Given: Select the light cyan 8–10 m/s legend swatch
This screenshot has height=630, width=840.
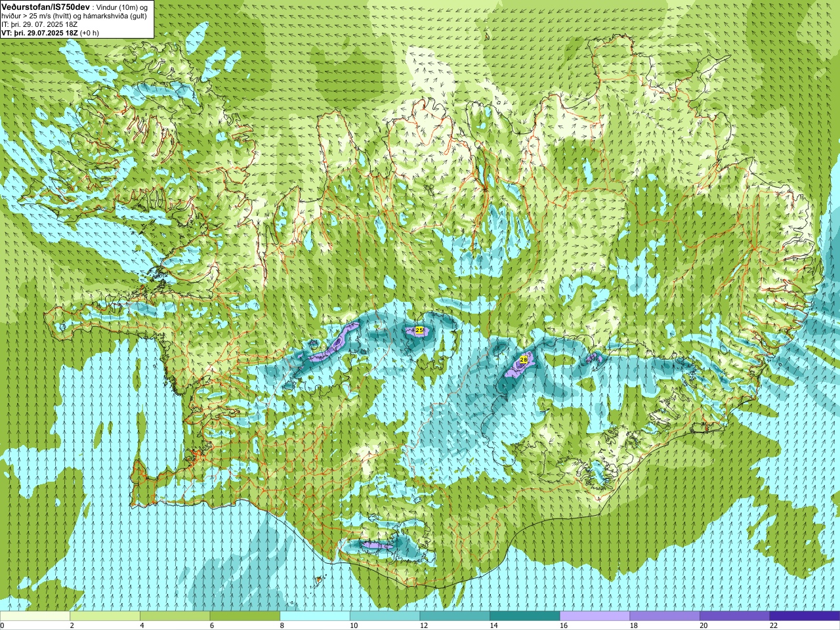Looking at the screenshot, I should click(315, 616).
